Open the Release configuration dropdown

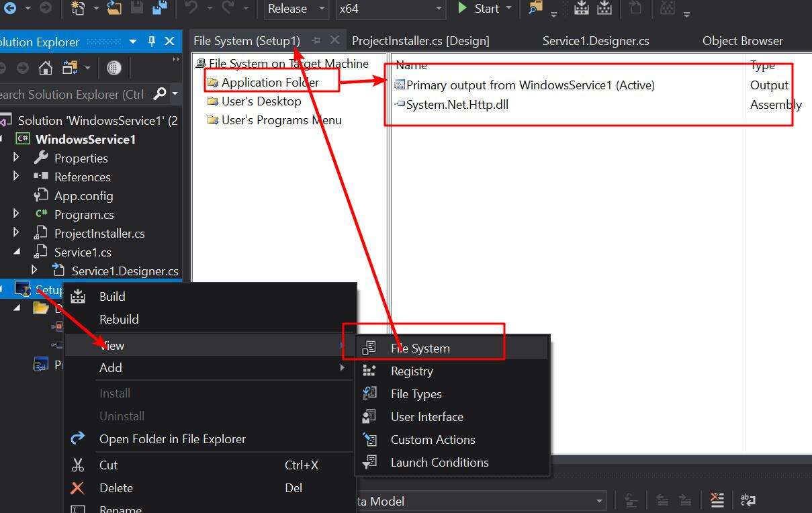(x=295, y=9)
